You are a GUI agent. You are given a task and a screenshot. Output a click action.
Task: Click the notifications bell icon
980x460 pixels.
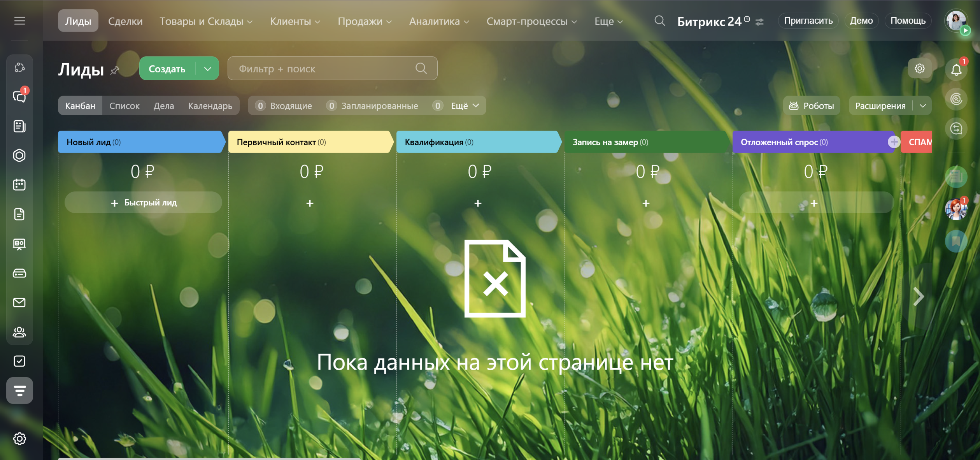pyautogui.click(x=956, y=70)
